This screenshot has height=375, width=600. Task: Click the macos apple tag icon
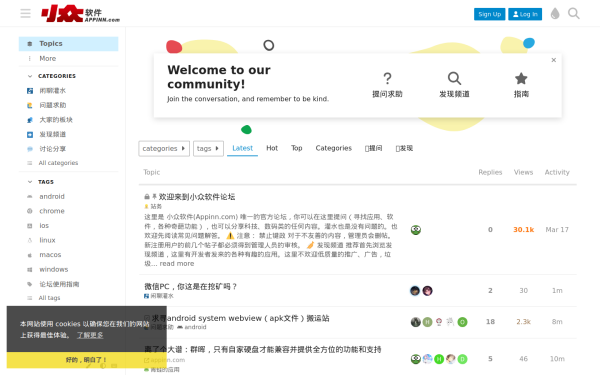pos(30,255)
